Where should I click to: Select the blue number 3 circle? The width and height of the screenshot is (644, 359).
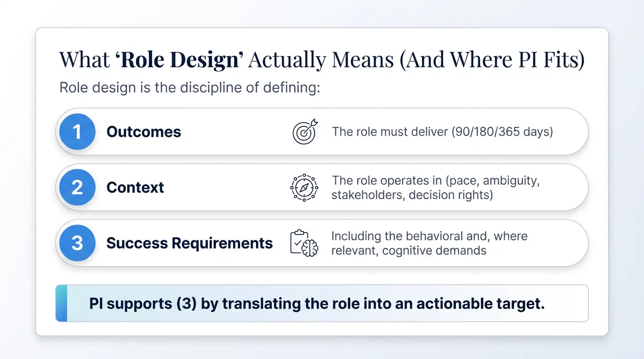coord(77,243)
